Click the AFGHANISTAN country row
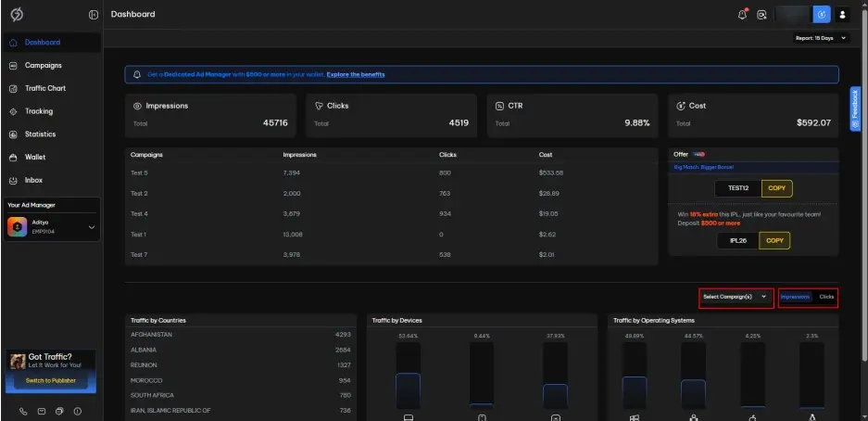Viewport: 868px width, 421px height. click(241, 335)
